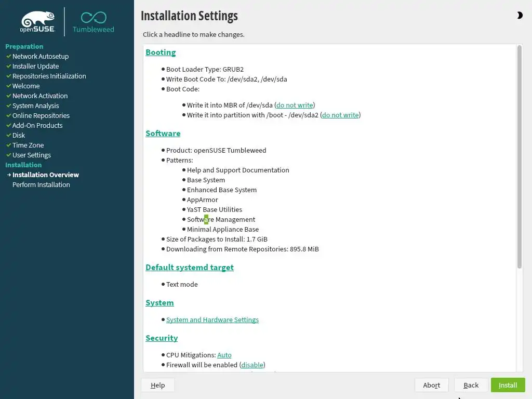Click the Installation section heading
Image resolution: width=532 pixels, height=399 pixels.
coord(23,165)
